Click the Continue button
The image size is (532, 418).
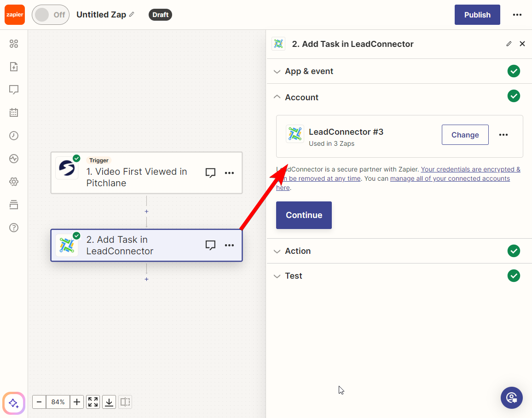[x=304, y=215]
